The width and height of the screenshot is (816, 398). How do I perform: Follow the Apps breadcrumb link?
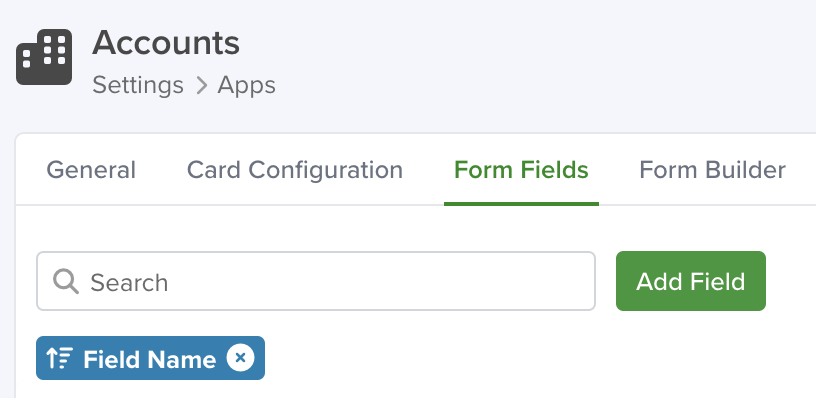click(x=246, y=85)
